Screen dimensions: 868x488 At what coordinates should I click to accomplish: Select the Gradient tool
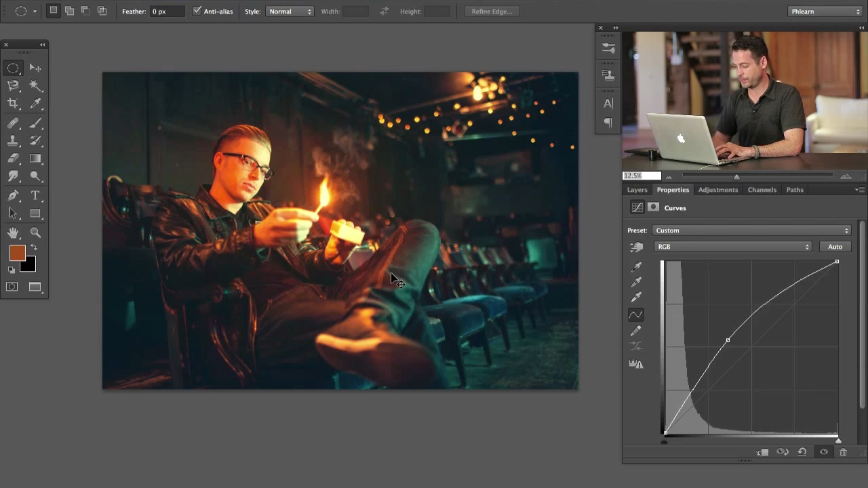click(x=36, y=159)
